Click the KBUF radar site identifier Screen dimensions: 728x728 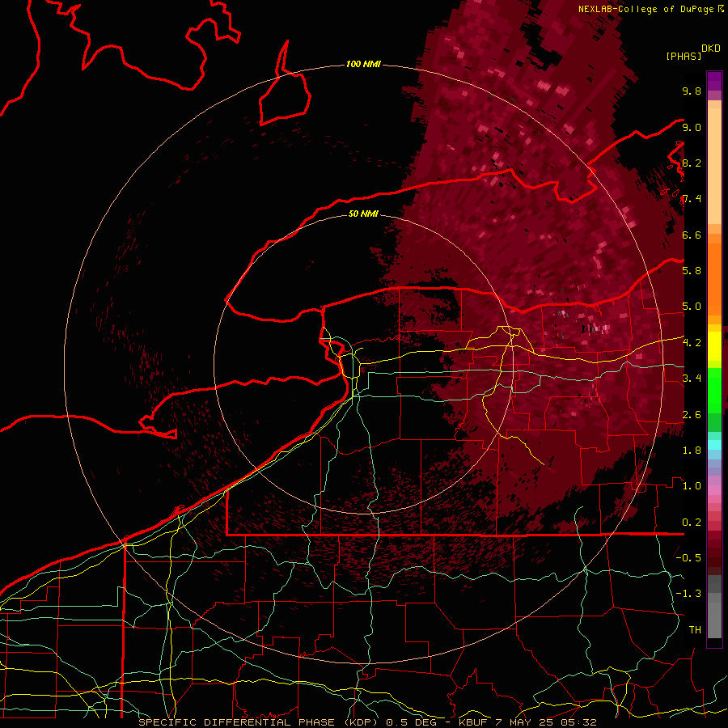472,722
